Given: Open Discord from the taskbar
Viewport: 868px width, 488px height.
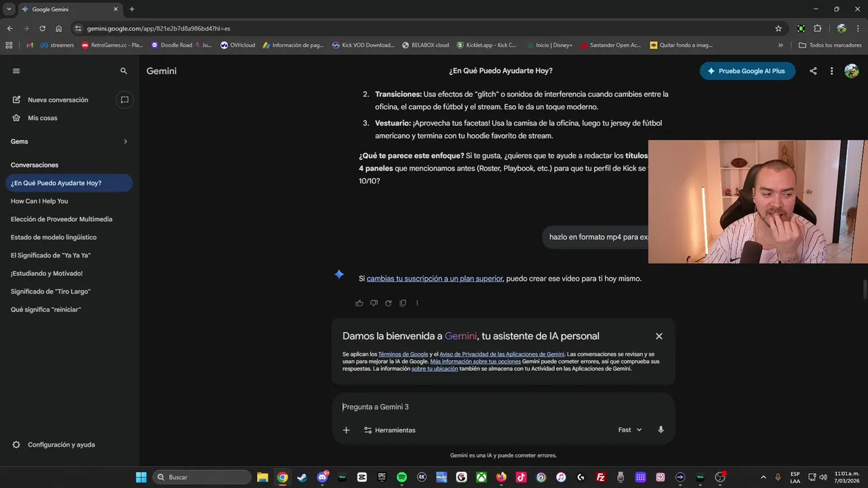Looking at the screenshot, I should click(x=322, y=477).
